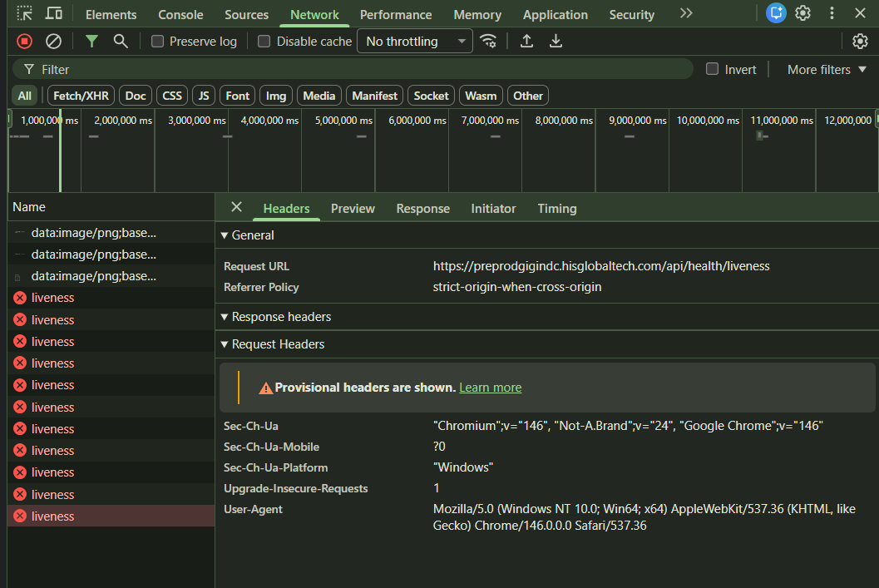Image resolution: width=879 pixels, height=588 pixels.
Task: Open DevTools settings gear in top bar
Action: coord(802,13)
